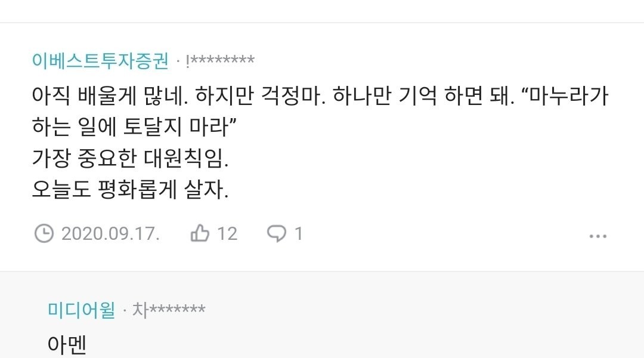Open the 이베스트투자증권 company link
The width and height of the screenshot is (644, 358).
click(x=100, y=60)
